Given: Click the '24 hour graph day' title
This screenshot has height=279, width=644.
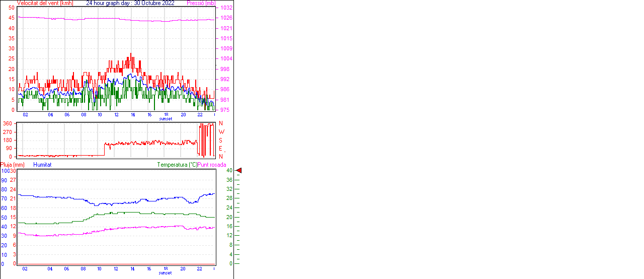Looking at the screenshot, I should [130, 3].
